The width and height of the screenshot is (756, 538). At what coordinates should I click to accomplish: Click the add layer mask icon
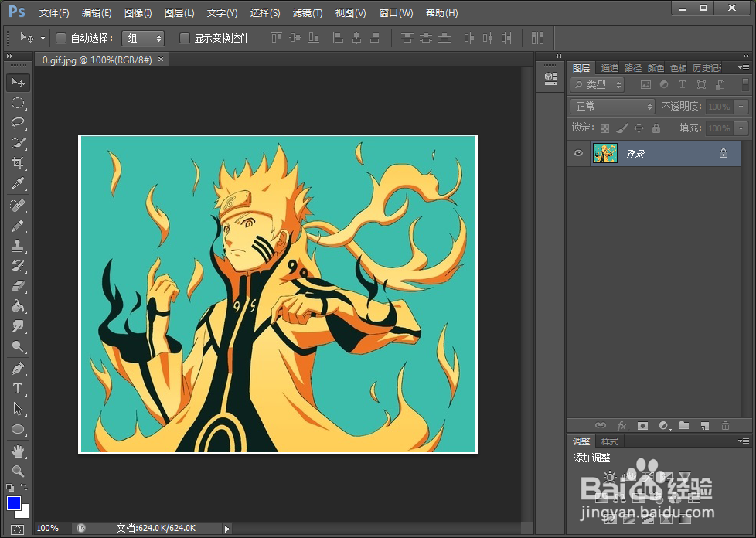(642, 426)
